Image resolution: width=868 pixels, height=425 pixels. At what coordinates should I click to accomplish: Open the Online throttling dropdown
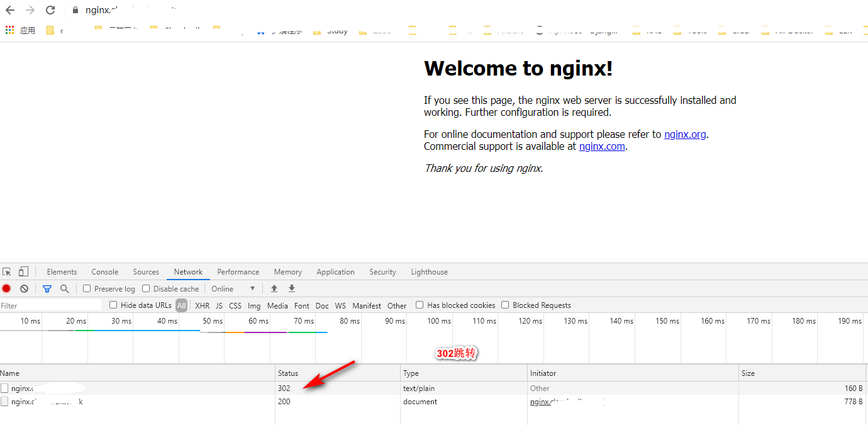[233, 288]
